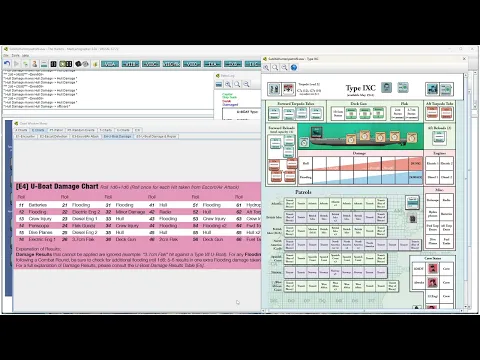
Task: Click the Diesel 1 engine status box
Action: pyautogui.click(x=432, y=177)
